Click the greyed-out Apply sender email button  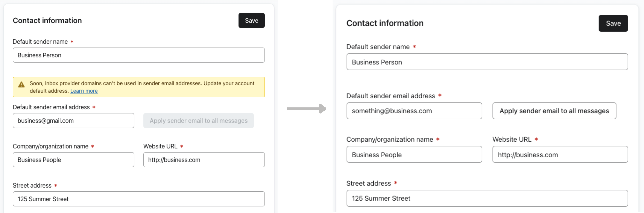pyautogui.click(x=198, y=121)
